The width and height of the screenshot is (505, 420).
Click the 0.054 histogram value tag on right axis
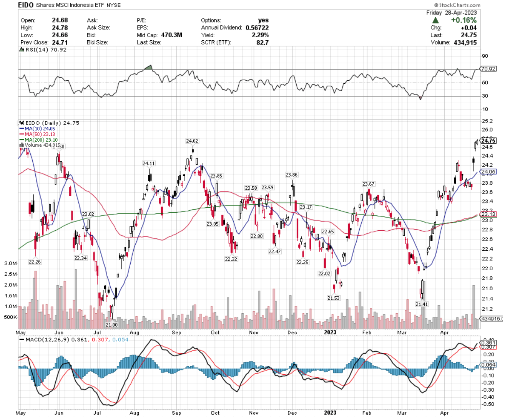point(488,365)
